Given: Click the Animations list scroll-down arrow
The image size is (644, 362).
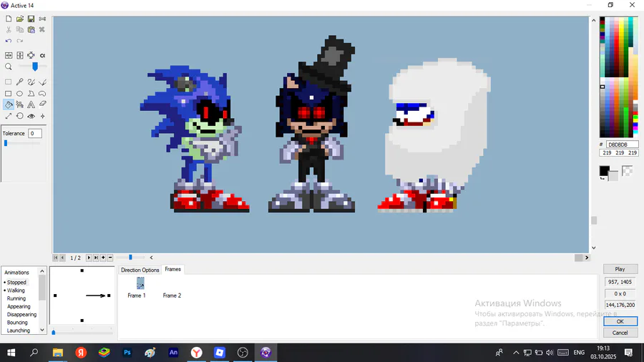Looking at the screenshot, I should 42,330.
